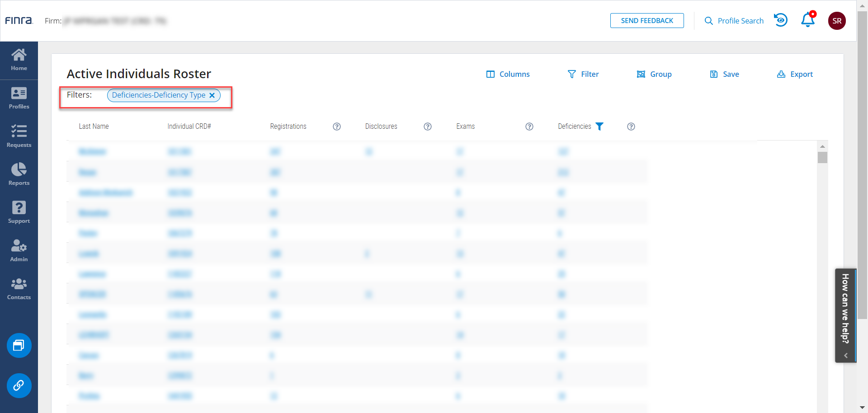Open Reports from the sidebar
The image size is (868, 413).
pos(19,174)
